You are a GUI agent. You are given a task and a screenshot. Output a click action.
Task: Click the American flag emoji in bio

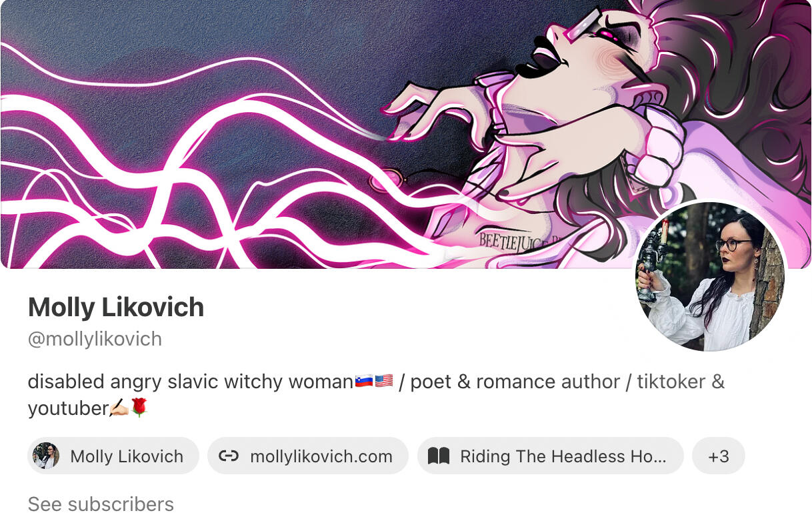click(x=384, y=382)
